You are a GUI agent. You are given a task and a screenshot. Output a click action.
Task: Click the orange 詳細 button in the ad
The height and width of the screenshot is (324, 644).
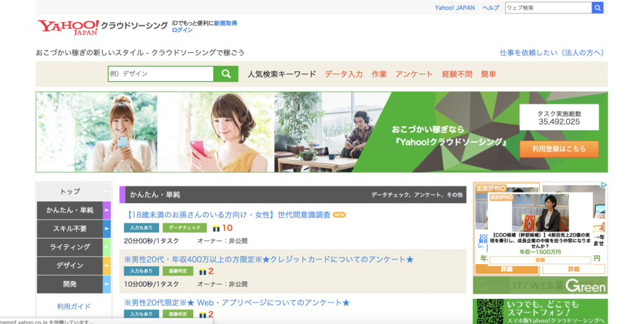point(506,270)
